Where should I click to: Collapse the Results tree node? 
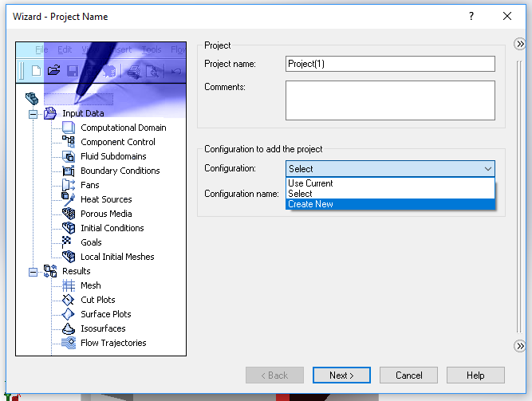33,271
